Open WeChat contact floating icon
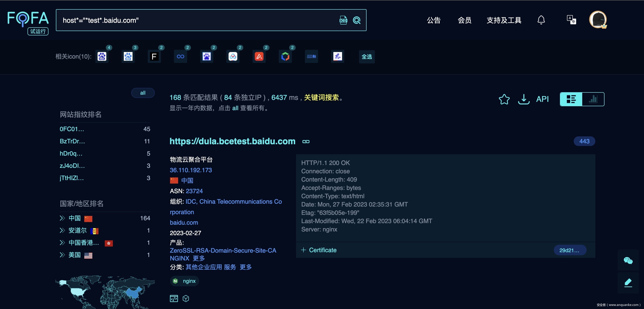Image resolution: width=644 pixels, height=309 pixels. point(628,260)
